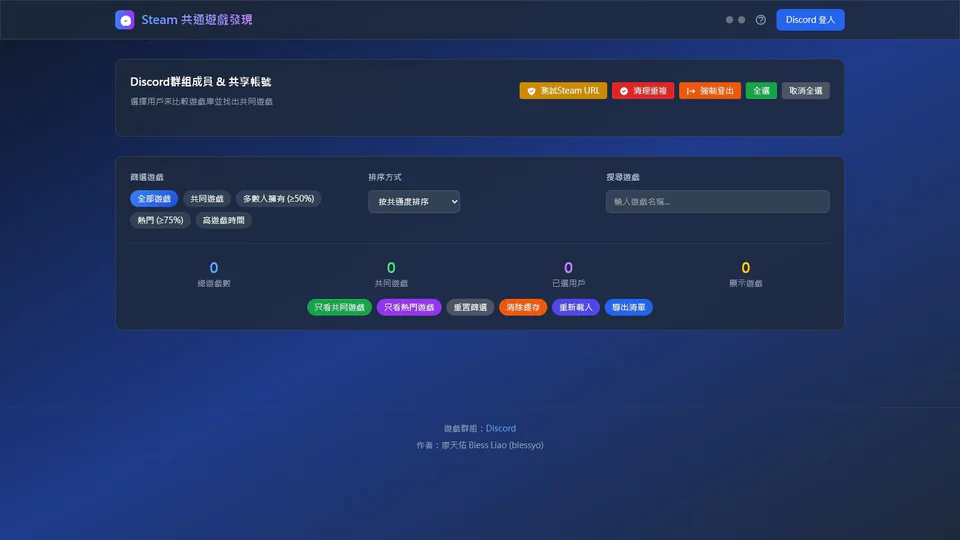Click the red 清理重複 button
The width and height of the screenshot is (960, 540).
click(643, 91)
